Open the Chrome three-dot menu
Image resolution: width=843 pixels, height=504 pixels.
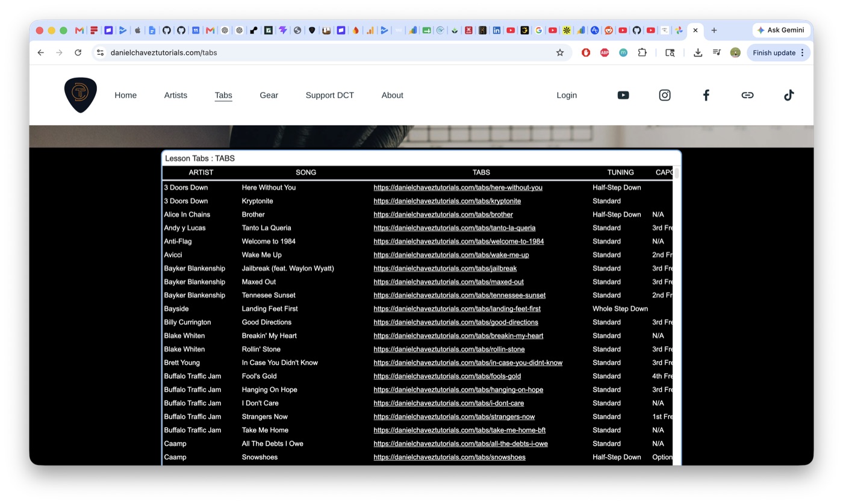point(803,52)
